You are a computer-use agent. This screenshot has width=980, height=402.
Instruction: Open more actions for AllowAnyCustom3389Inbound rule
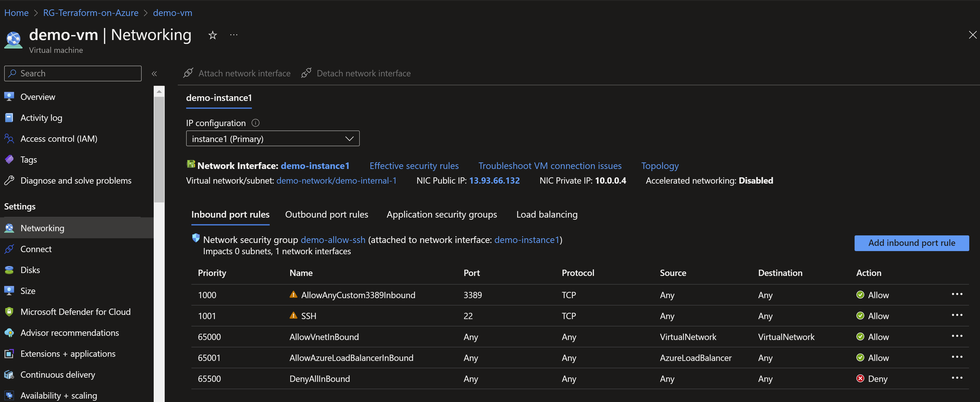click(x=957, y=294)
